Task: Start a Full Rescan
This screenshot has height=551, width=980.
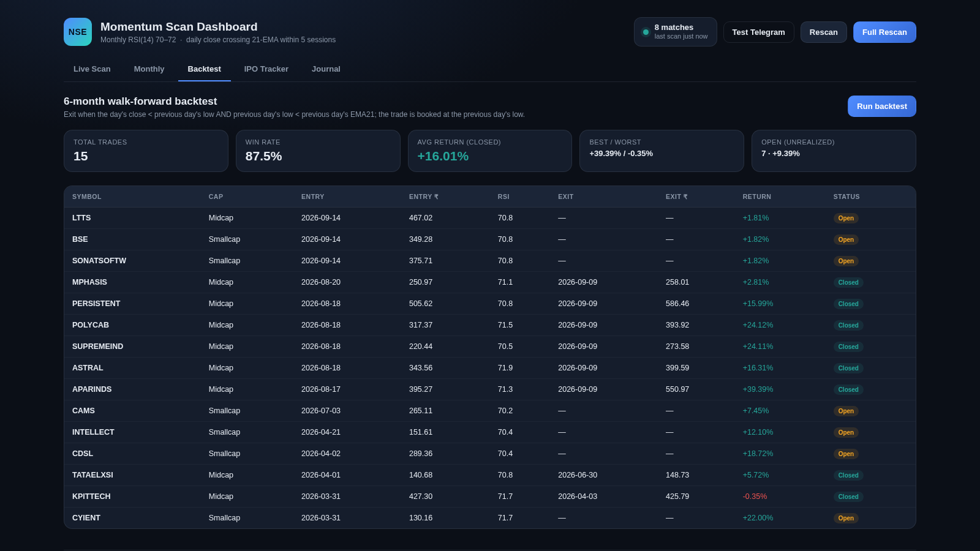Action: [x=884, y=32]
